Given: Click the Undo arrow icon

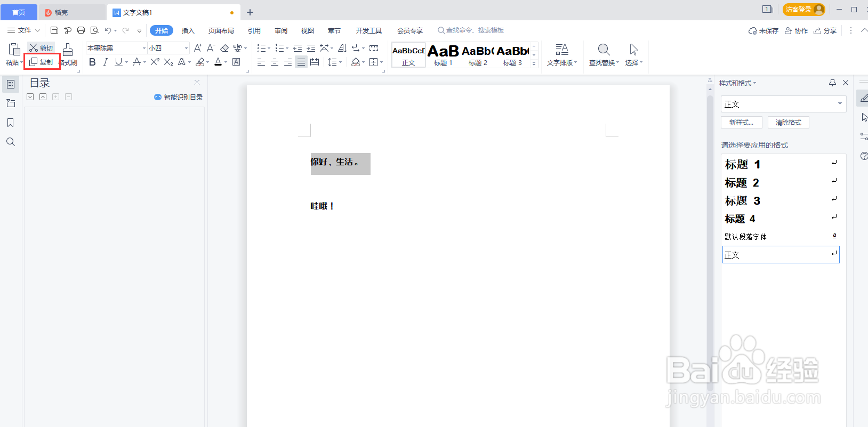Looking at the screenshot, I should [x=108, y=30].
